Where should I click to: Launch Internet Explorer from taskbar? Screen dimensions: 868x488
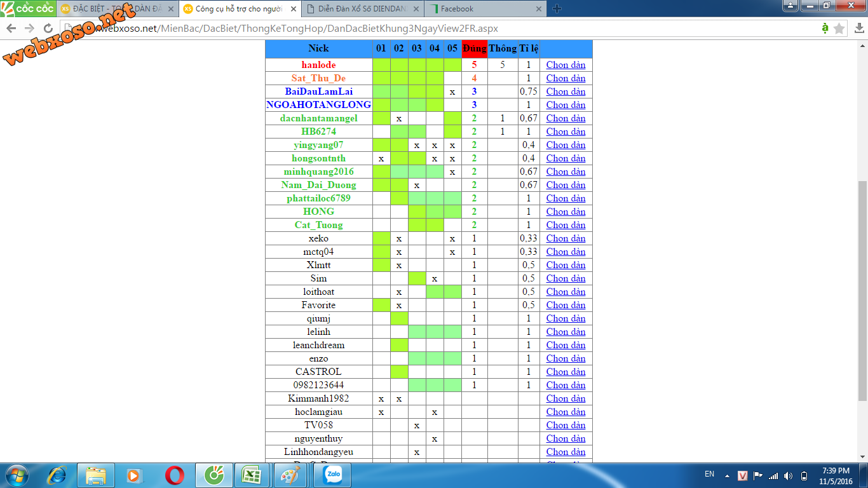[x=58, y=475]
